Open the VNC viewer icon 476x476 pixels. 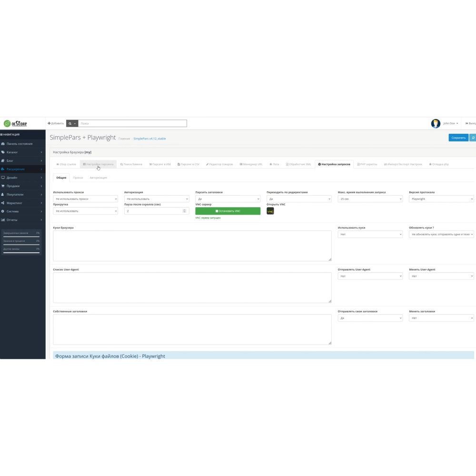pos(270,211)
